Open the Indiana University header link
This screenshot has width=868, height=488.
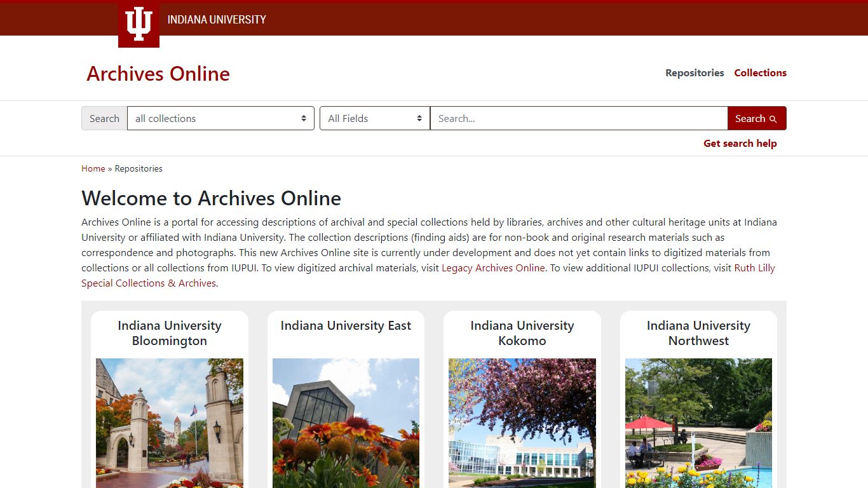pyautogui.click(x=217, y=20)
